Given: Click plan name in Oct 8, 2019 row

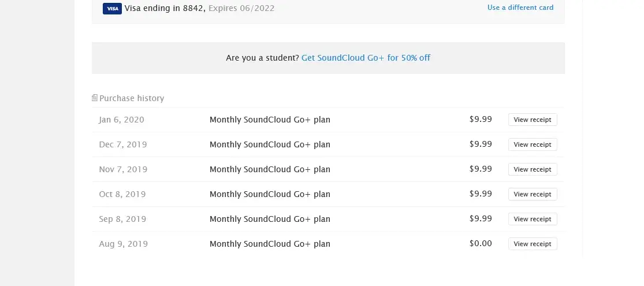Looking at the screenshot, I should tap(270, 194).
